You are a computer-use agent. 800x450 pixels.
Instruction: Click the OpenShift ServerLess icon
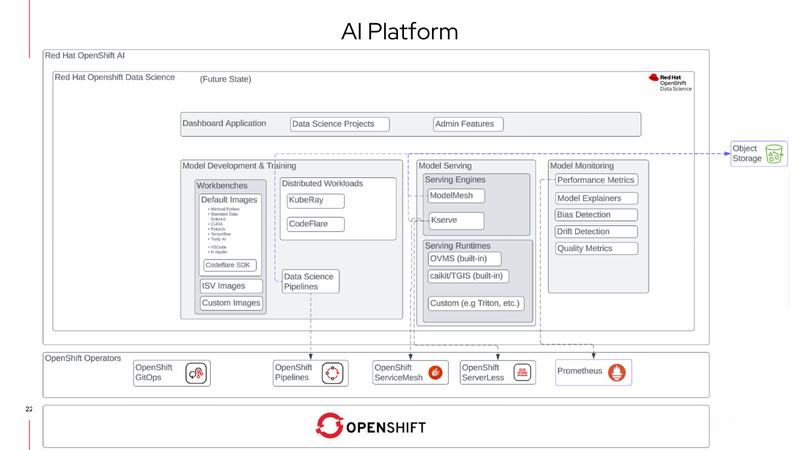[x=522, y=372]
